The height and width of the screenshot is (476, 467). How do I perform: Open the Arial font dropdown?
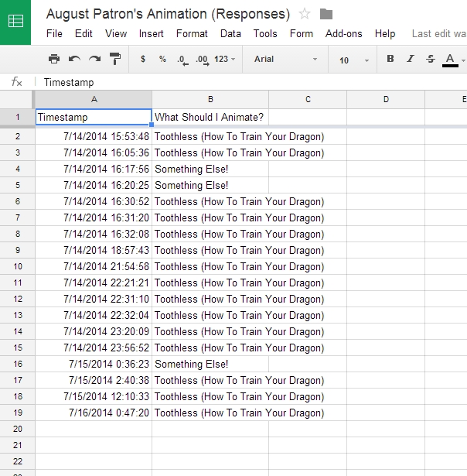coord(285,59)
